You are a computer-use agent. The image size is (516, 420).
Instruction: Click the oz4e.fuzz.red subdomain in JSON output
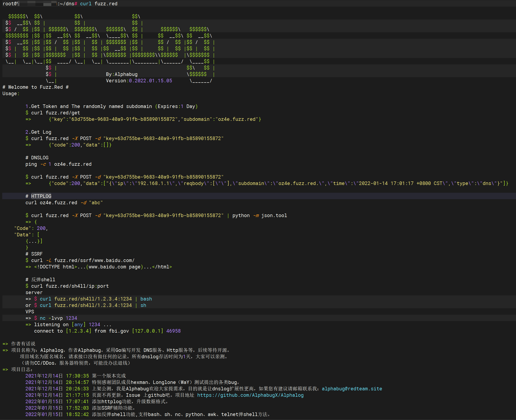pos(236,119)
